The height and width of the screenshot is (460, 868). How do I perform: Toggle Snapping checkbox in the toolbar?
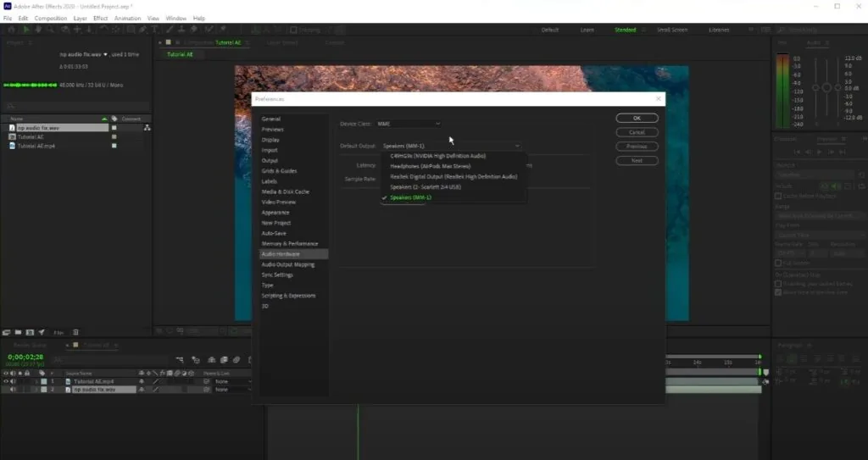tap(293, 30)
